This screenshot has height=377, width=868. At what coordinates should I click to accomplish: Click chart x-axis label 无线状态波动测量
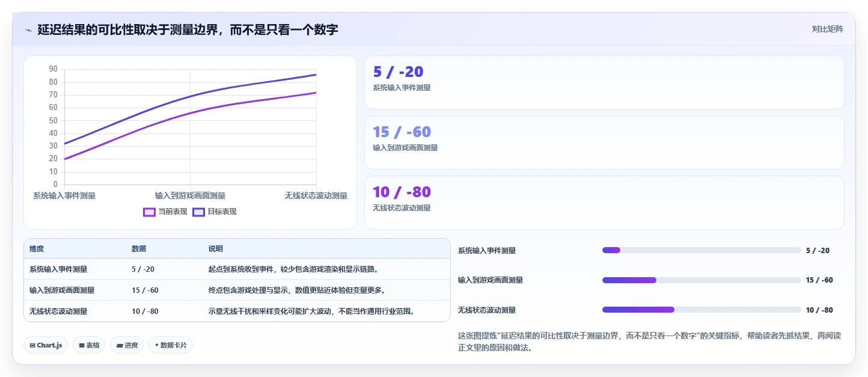click(316, 195)
